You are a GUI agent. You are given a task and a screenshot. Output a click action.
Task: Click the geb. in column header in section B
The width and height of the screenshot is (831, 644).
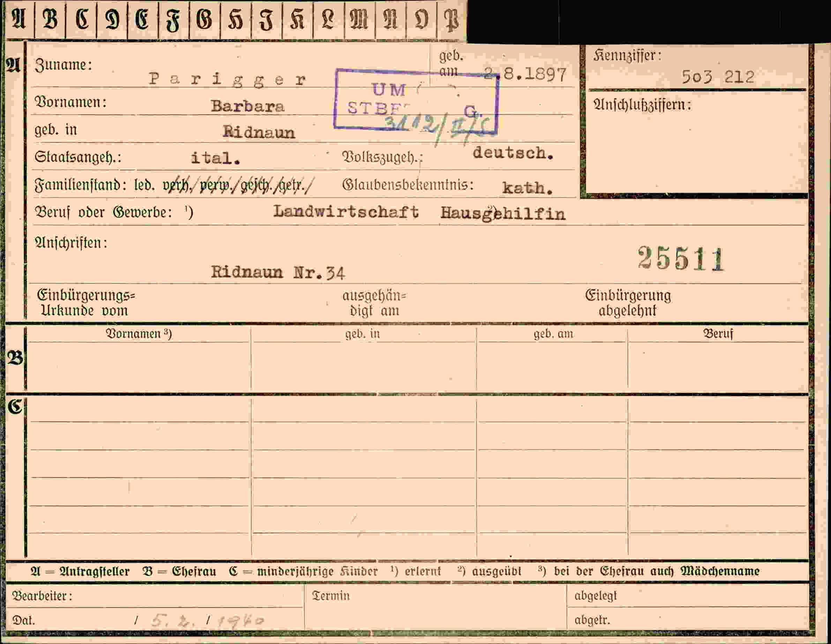(x=362, y=334)
